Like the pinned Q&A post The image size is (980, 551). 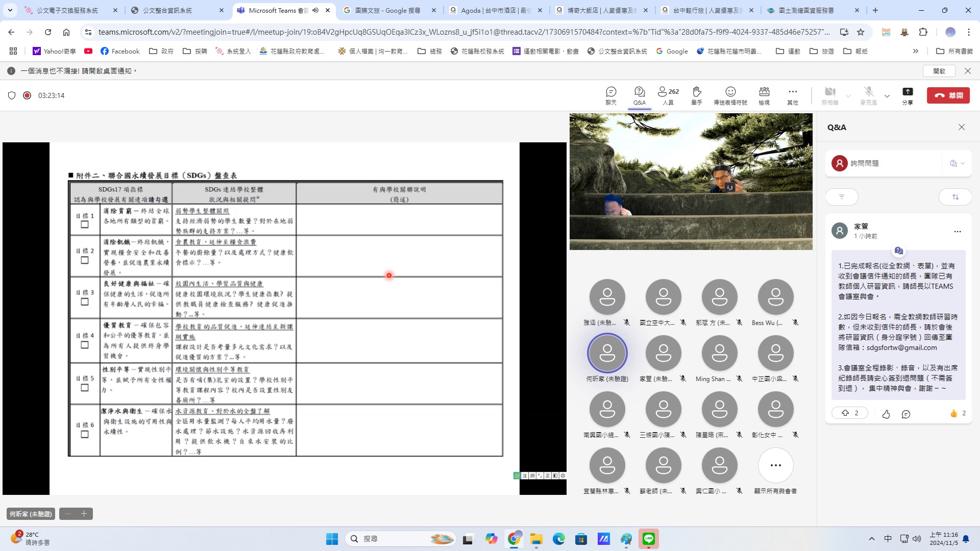tap(886, 414)
